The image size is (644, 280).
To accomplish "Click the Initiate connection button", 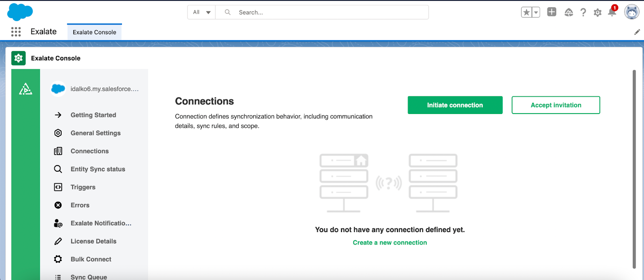I will click(x=455, y=105).
